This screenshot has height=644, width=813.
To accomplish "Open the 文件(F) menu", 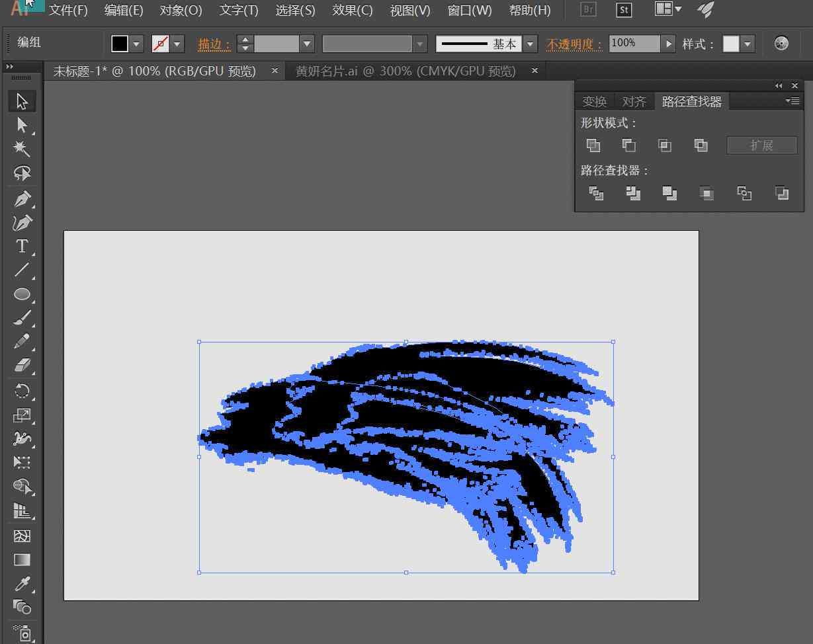I will [68, 10].
